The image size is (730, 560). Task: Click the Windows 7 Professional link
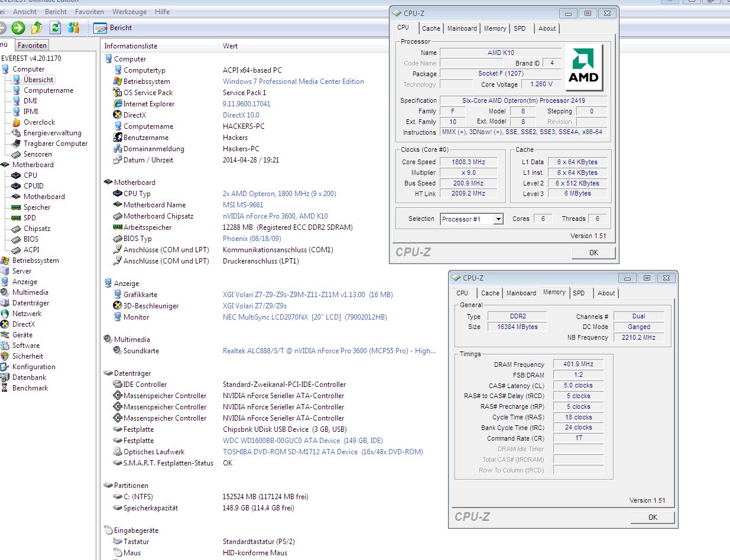coord(293,82)
